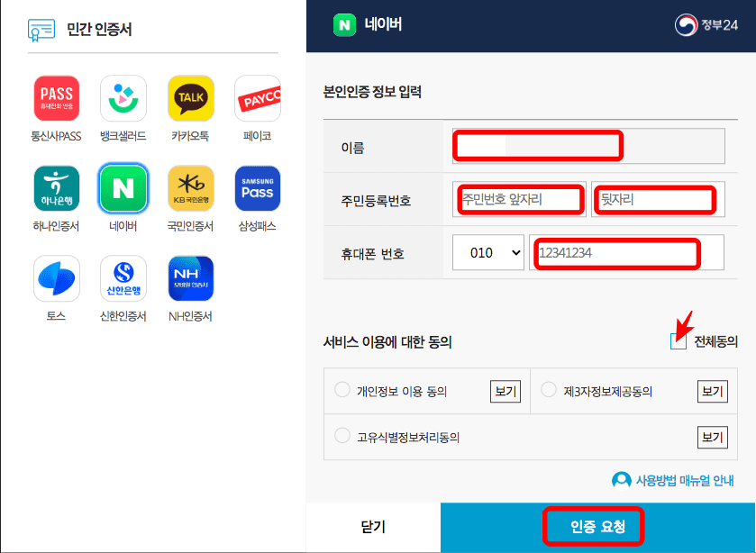The height and width of the screenshot is (553, 756).
Task: Click the green Naver N logo in header
Action: point(344,25)
